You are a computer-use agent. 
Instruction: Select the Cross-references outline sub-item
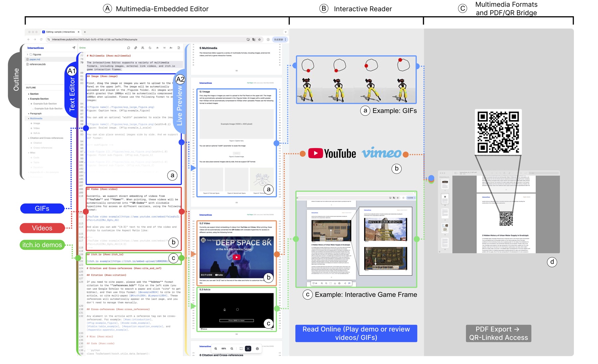[x=43, y=148]
